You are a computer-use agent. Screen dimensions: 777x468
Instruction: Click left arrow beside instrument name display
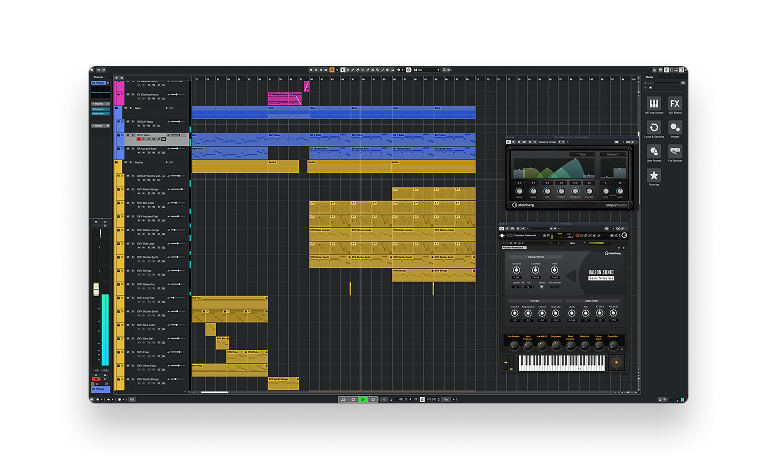point(572,276)
